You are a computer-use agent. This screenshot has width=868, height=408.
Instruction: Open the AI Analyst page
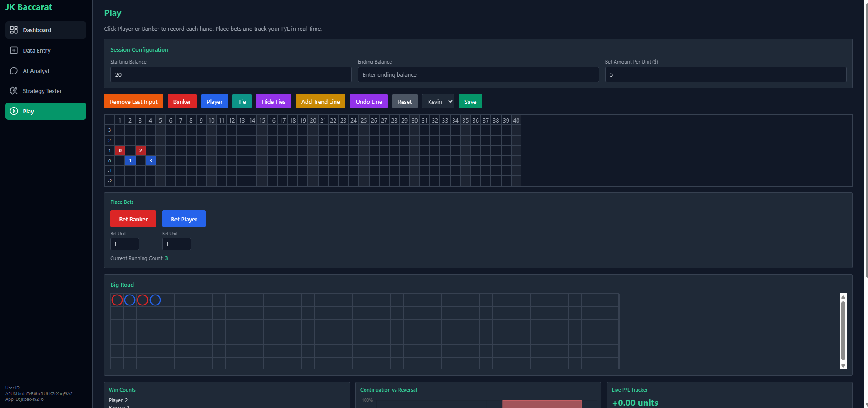coord(46,71)
